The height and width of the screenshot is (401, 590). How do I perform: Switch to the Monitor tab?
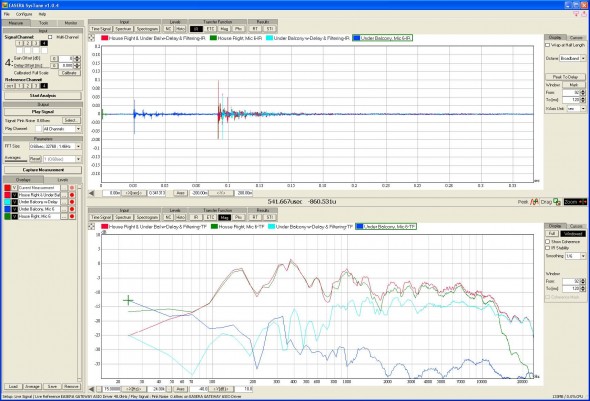(71, 23)
